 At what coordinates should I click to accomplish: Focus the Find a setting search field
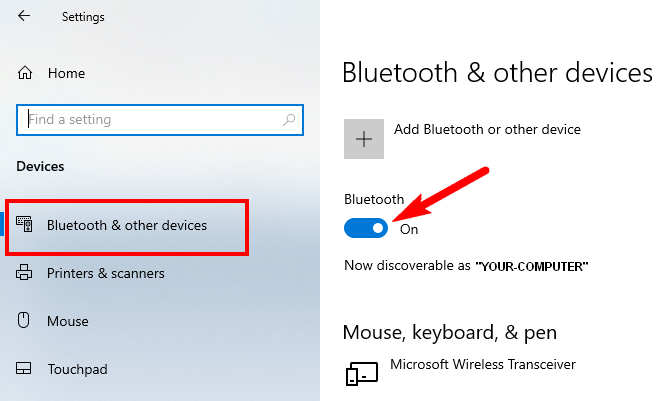click(x=160, y=120)
